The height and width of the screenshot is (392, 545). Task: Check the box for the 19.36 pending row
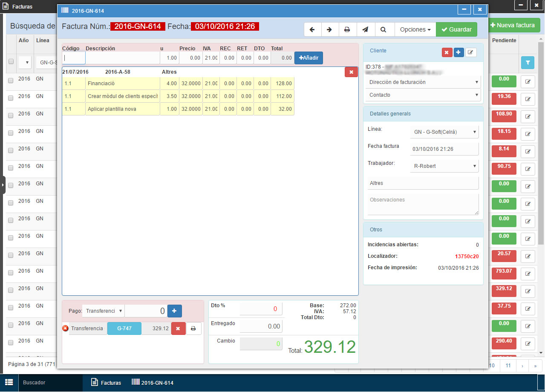coord(11,97)
